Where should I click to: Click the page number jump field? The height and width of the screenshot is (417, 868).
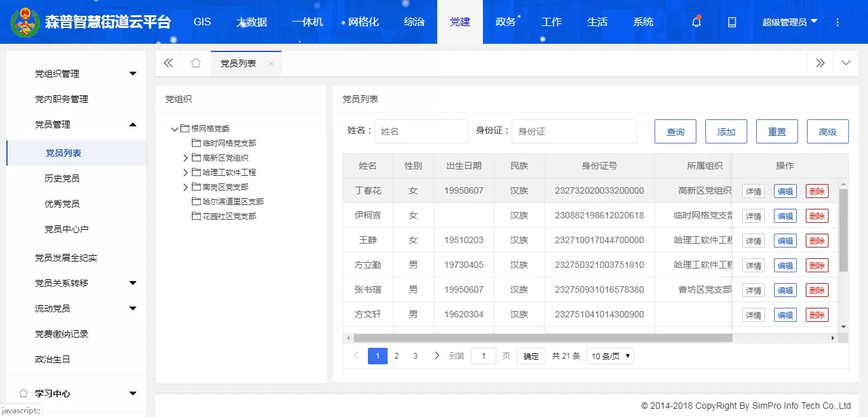484,356
